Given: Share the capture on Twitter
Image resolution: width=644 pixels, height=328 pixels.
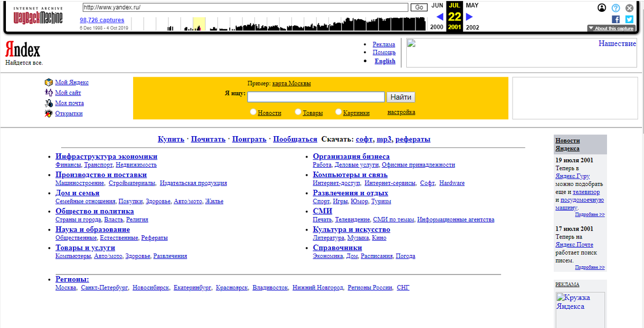Looking at the screenshot, I should click(630, 19).
